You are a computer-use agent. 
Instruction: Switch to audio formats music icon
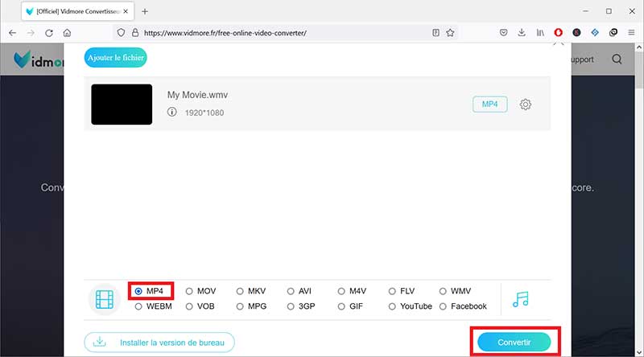(520, 298)
